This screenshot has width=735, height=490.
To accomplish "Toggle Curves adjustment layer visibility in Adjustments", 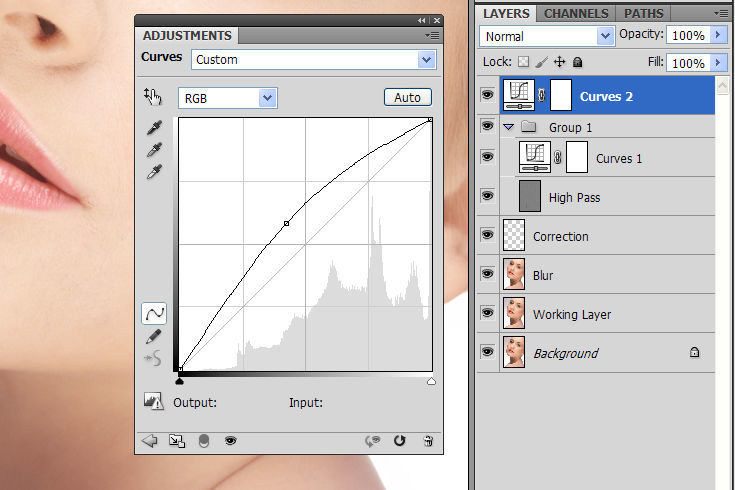I will pos(231,441).
